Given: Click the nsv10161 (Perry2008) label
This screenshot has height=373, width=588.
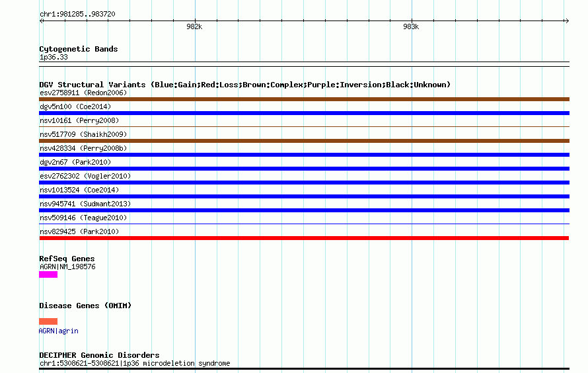Looking at the screenshot, I should click(79, 120).
